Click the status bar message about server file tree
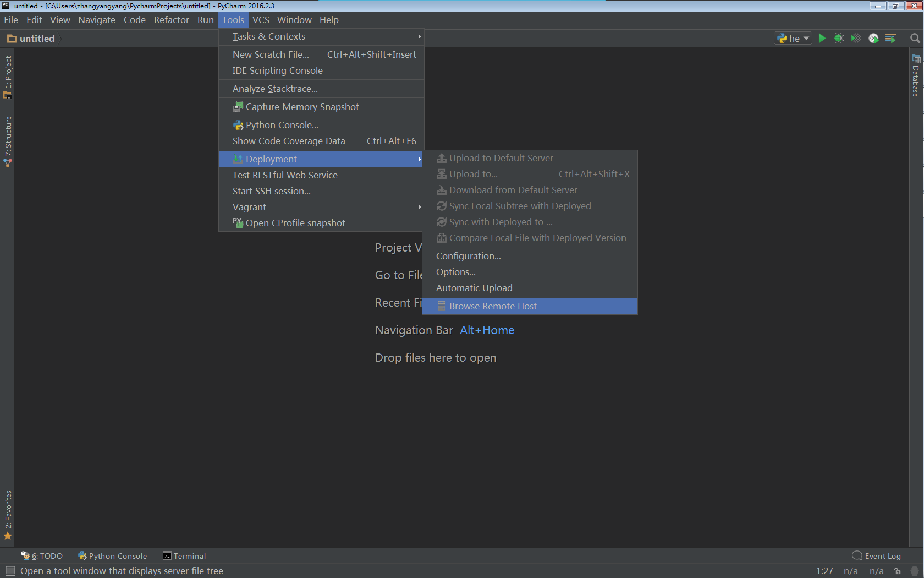This screenshot has height=578, width=924. coord(122,571)
